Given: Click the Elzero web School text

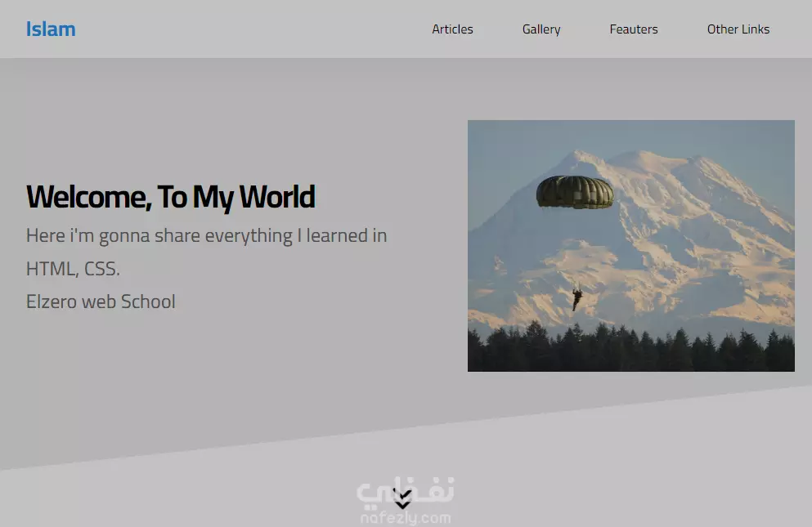Looking at the screenshot, I should [101, 301].
